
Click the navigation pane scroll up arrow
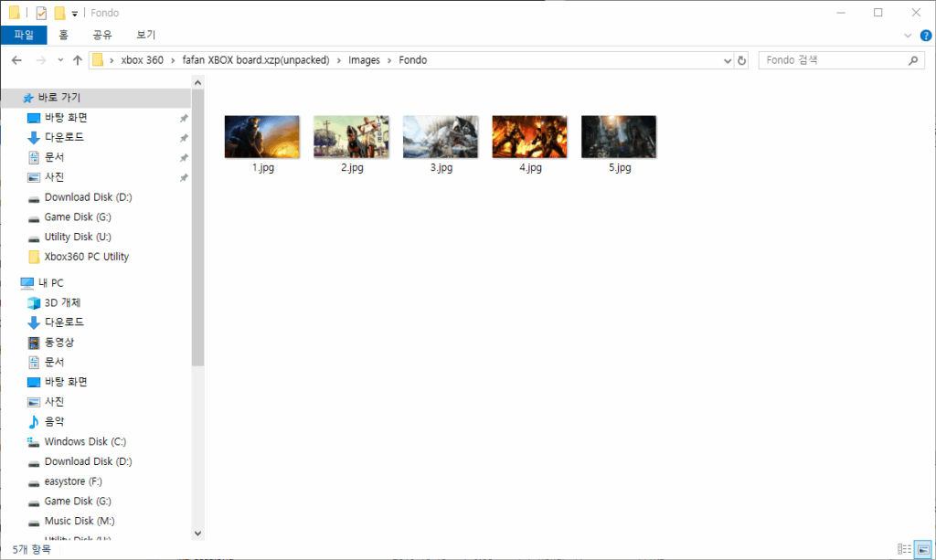(x=198, y=82)
